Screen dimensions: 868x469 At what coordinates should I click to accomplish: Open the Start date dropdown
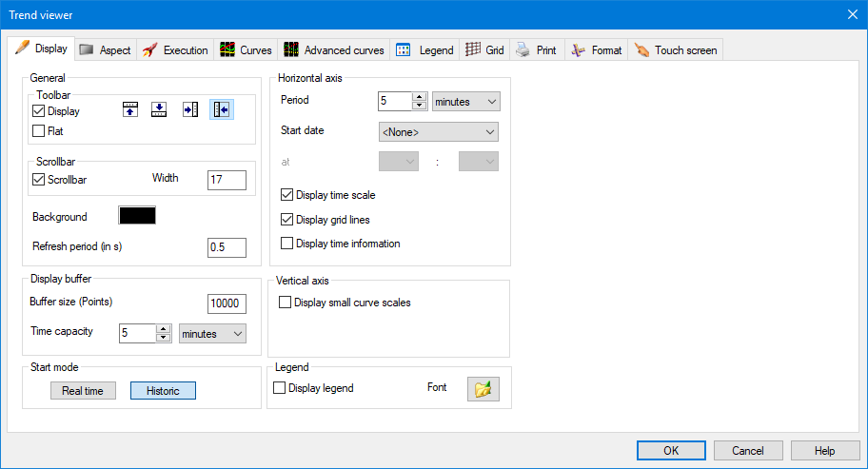(x=438, y=131)
